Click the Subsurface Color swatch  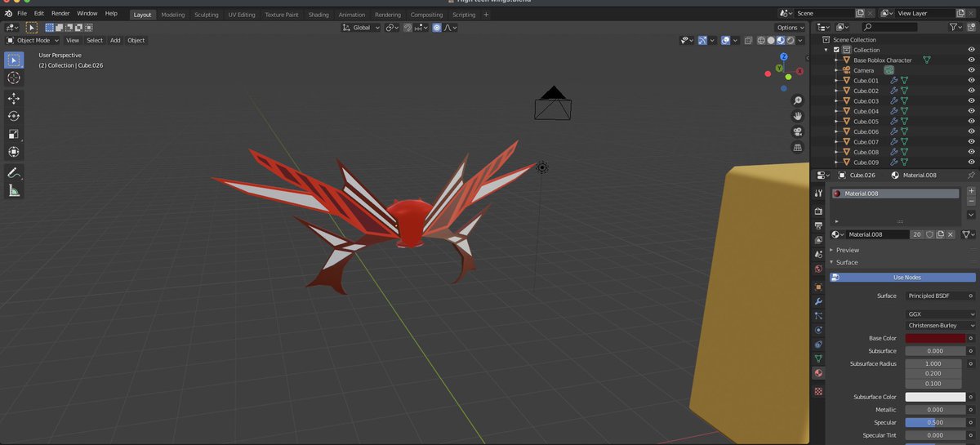point(935,397)
